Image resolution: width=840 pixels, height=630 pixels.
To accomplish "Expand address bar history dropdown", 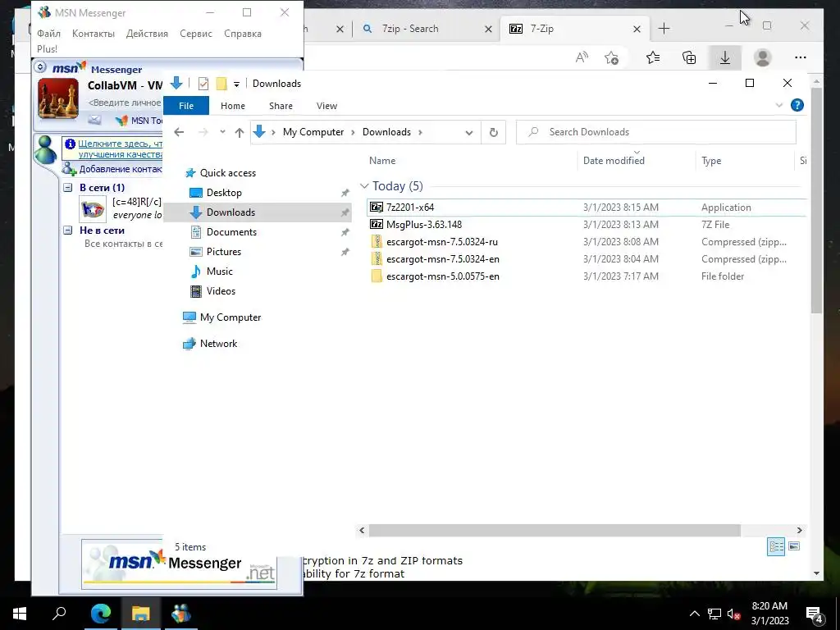I will pos(468,132).
